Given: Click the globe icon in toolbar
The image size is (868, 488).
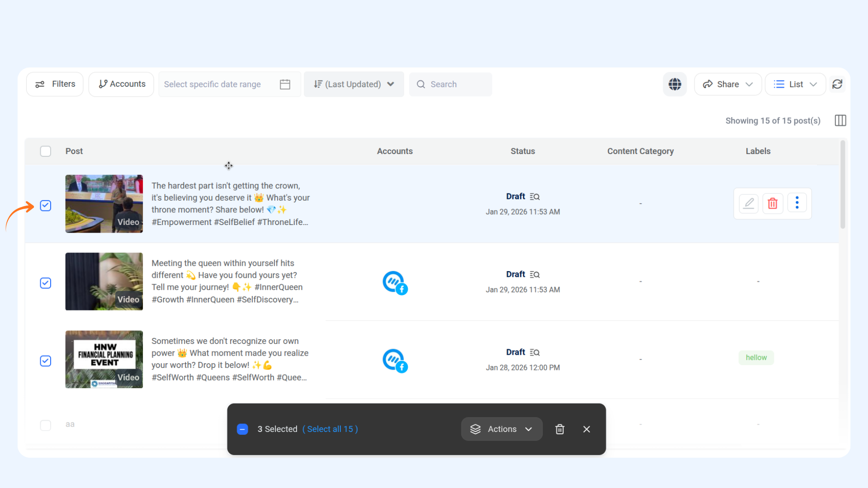Looking at the screenshot, I should 675,84.
